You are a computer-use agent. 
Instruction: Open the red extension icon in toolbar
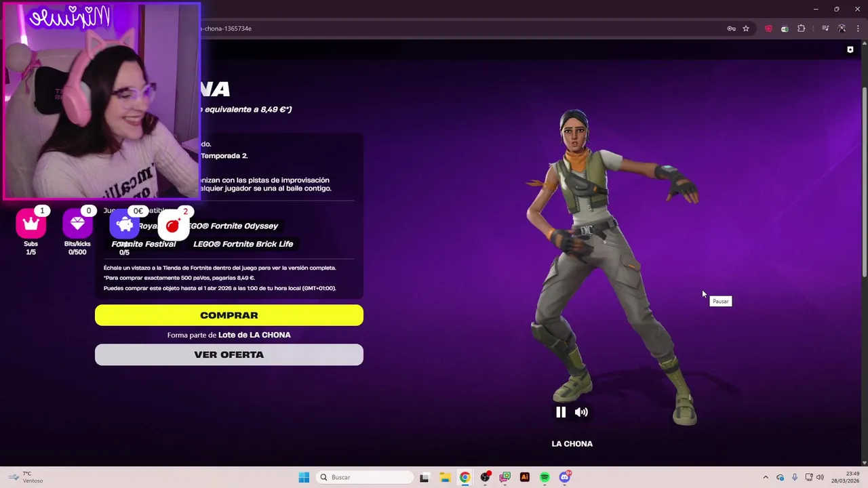(x=768, y=28)
